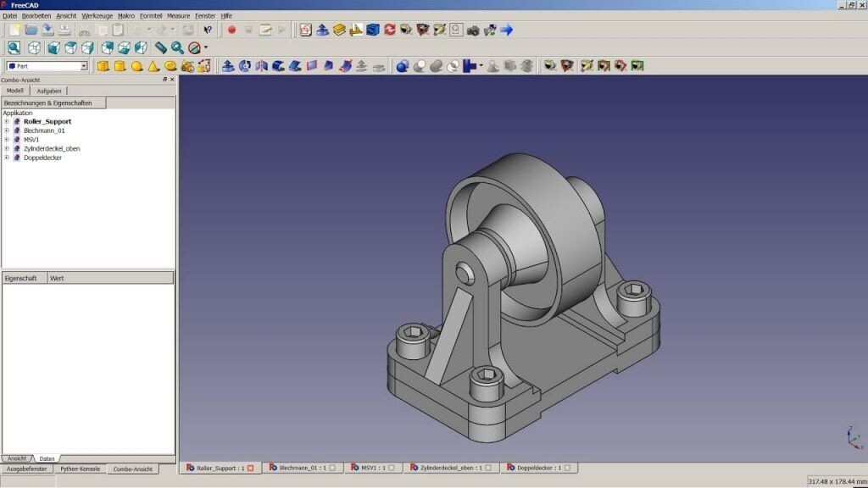The width and height of the screenshot is (868, 488).
Task: Expand the Zylinderdeckel_oben tree item
Action: [6, 148]
